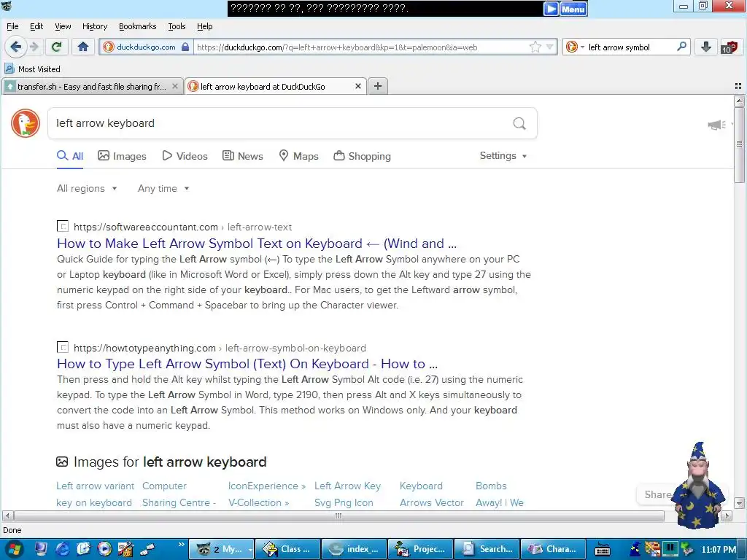Open the on-screen keyboard tray icon
This screenshot has width=747, height=560.
pyautogui.click(x=603, y=550)
